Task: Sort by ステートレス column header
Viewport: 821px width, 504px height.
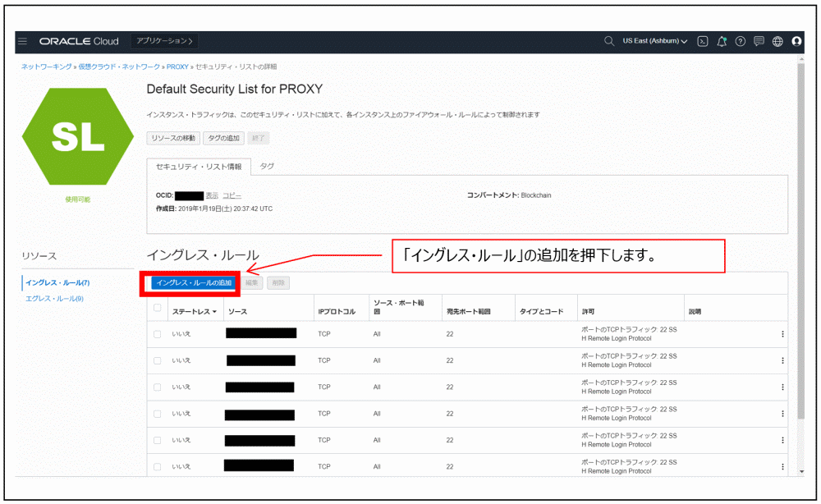Action: click(x=195, y=311)
